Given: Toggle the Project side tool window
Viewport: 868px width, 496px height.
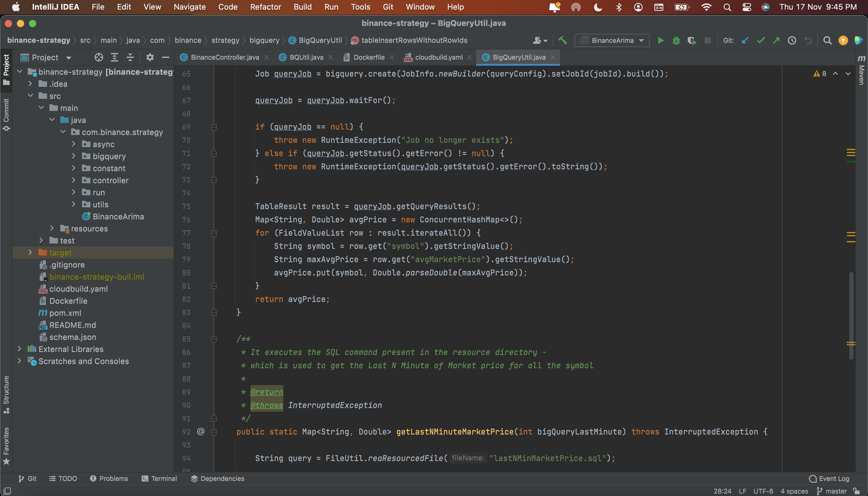Looking at the screenshot, I should point(6,70).
